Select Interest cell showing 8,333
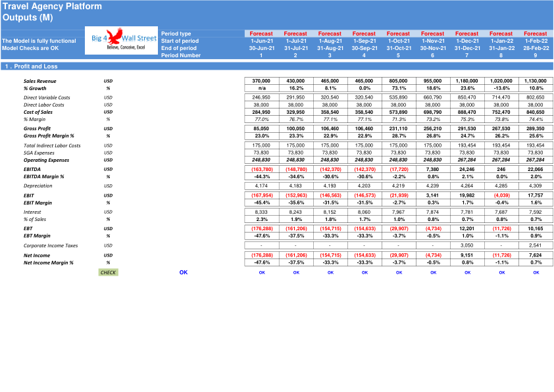 [261, 212]
